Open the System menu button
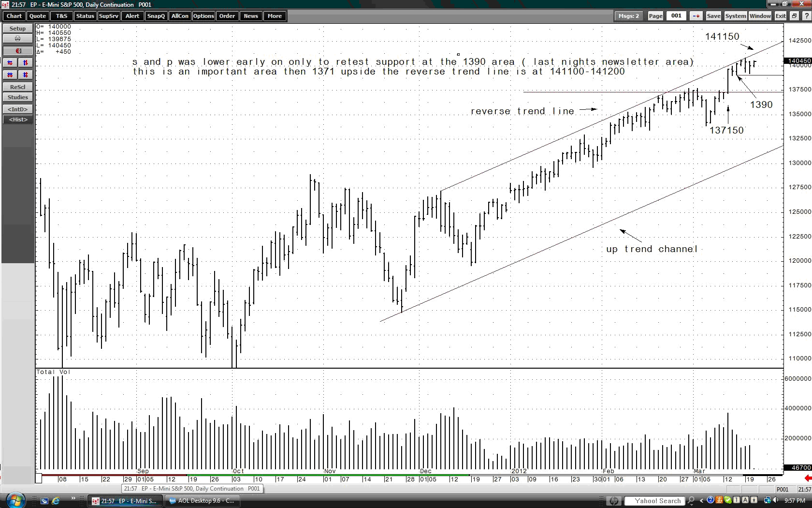This screenshot has width=812, height=508. (736, 16)
